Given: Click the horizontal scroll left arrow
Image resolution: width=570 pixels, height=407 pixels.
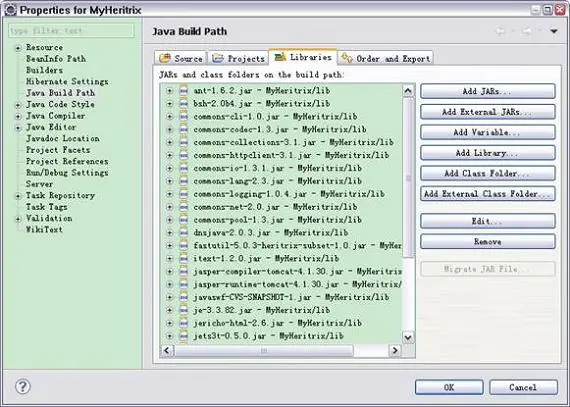Looking at the screenshot, I should point(167,350).
